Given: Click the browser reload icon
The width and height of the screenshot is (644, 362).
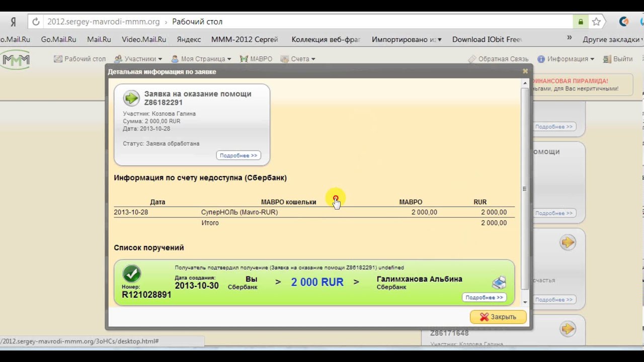Looking at the screenshot, I should click(x=36, y=22).
